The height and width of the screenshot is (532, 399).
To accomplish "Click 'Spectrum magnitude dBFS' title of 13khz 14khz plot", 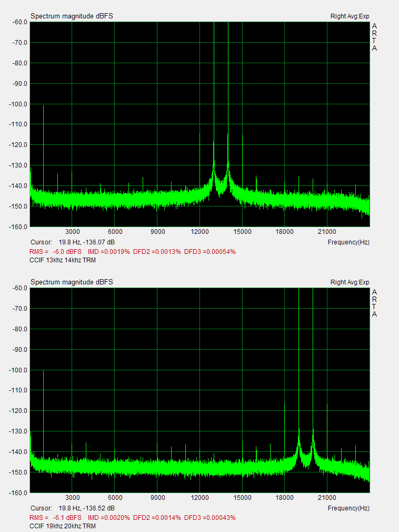I will click(x=72, y=16).
